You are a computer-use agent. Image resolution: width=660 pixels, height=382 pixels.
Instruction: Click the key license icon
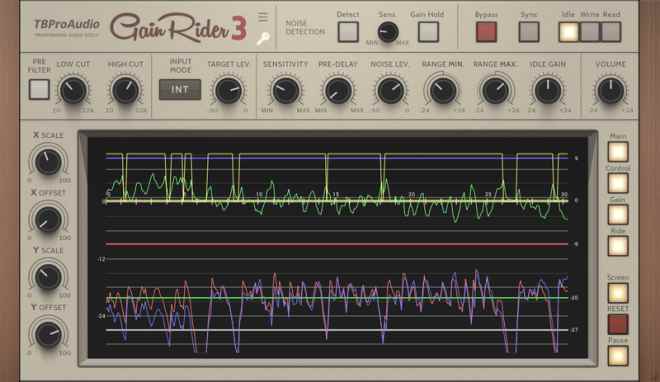(x=263, y=39)
